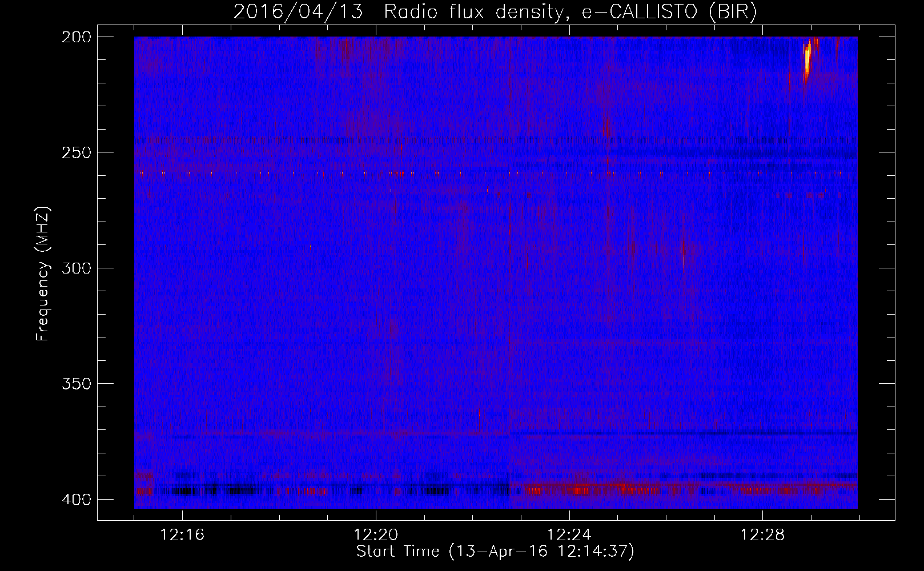Click the 'Start Time (13-Apr-16 12:14:37)' label

[495, 551]
